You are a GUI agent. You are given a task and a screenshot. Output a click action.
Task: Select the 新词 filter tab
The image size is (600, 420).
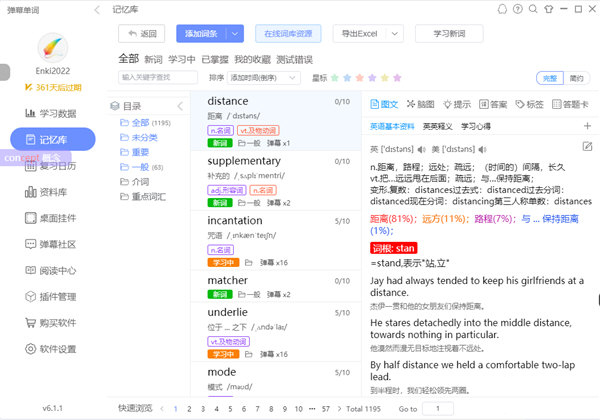point(153,59)
